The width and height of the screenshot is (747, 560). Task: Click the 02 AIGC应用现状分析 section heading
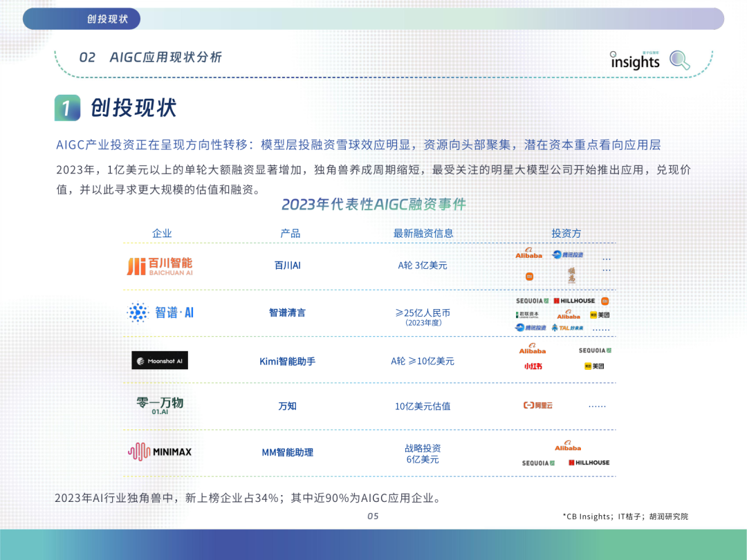(x=151, y=57)
